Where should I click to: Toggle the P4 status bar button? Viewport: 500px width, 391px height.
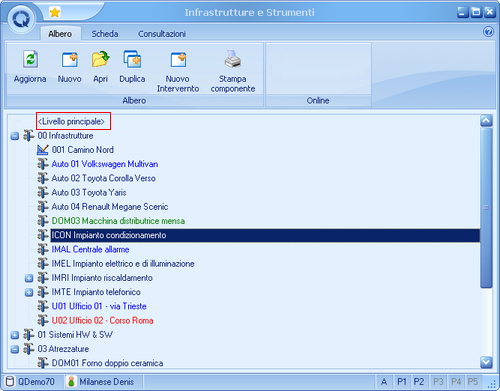click(x=456, y=382)
